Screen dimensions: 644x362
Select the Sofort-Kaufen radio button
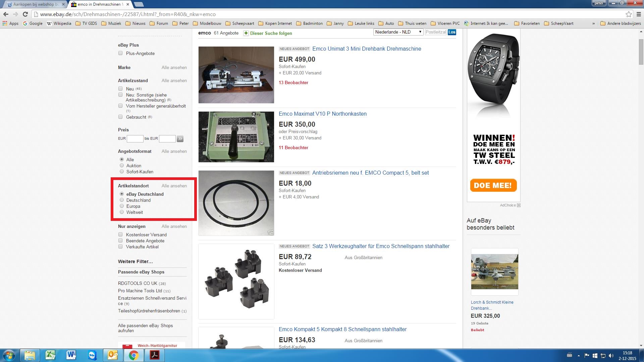(122, 171)
